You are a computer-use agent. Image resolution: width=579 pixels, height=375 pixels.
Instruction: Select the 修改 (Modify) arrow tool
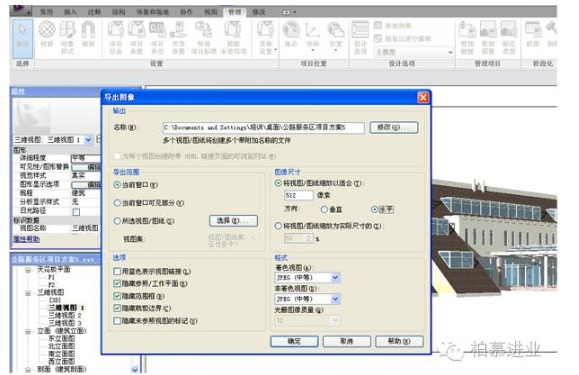[23, 38]
